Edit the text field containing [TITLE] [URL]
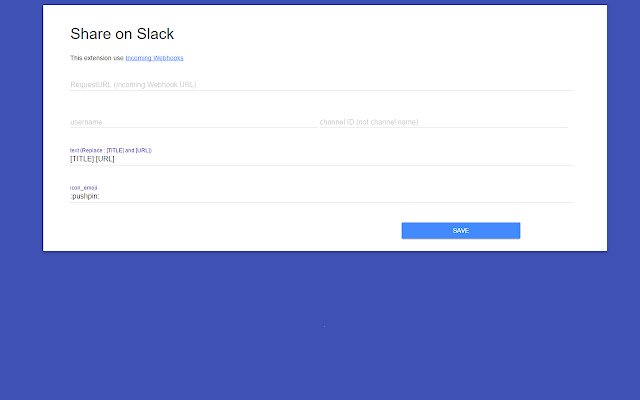Screen dimensions: 640x400 click(322, 159)
